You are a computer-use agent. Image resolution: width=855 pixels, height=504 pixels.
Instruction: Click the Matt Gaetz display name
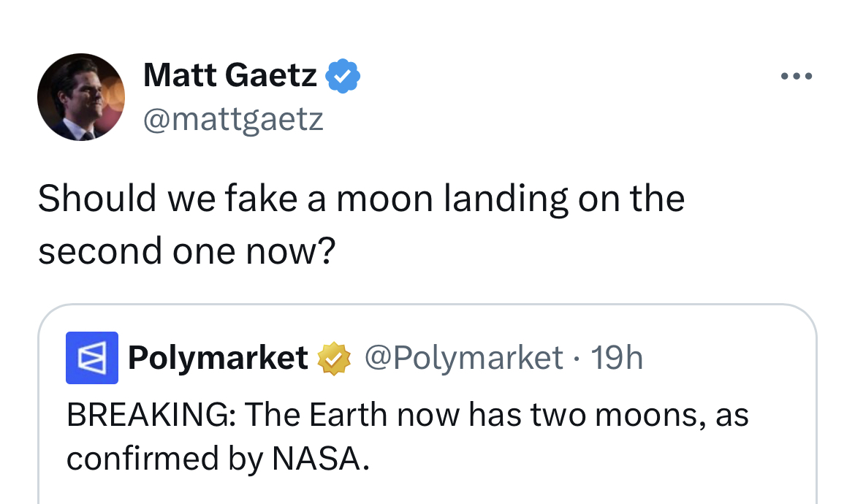click(x=229, y=76)
